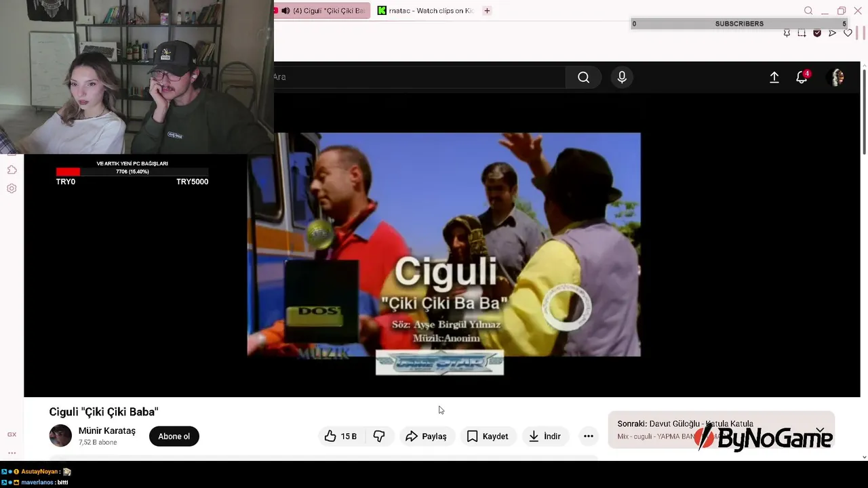Click the YouTube search input field
Screen dimensions: 868x488
click(419, 77)
